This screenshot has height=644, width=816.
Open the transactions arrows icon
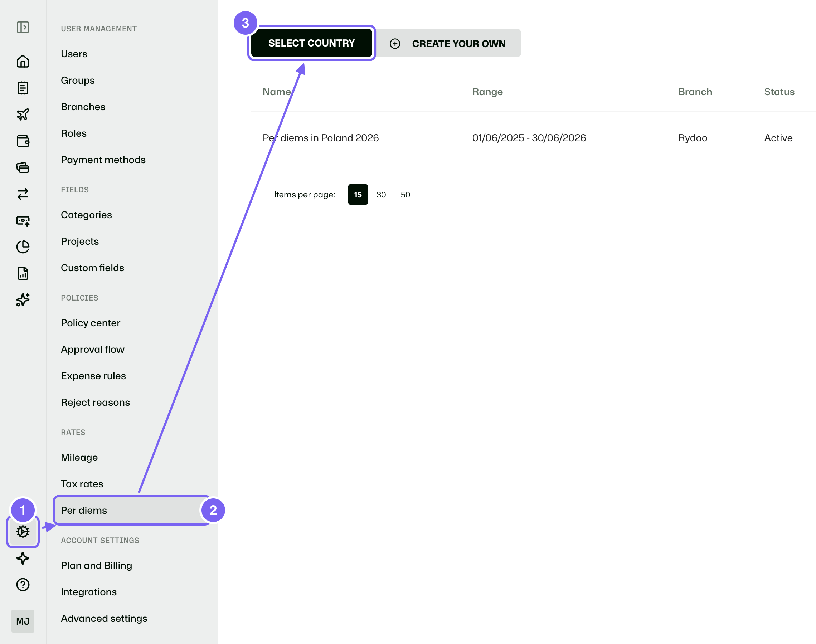pos(23,194)
